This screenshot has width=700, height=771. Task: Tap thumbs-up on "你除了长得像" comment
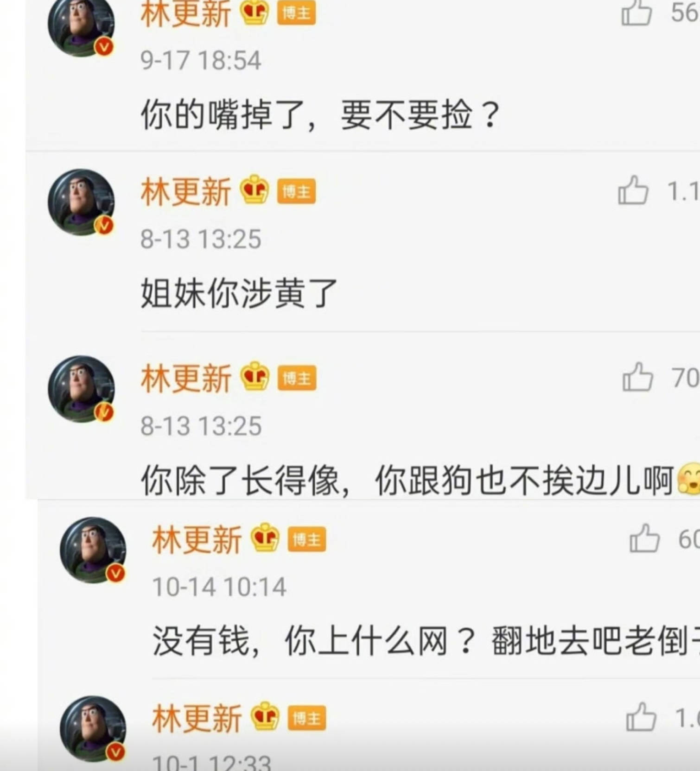(637, 377)
